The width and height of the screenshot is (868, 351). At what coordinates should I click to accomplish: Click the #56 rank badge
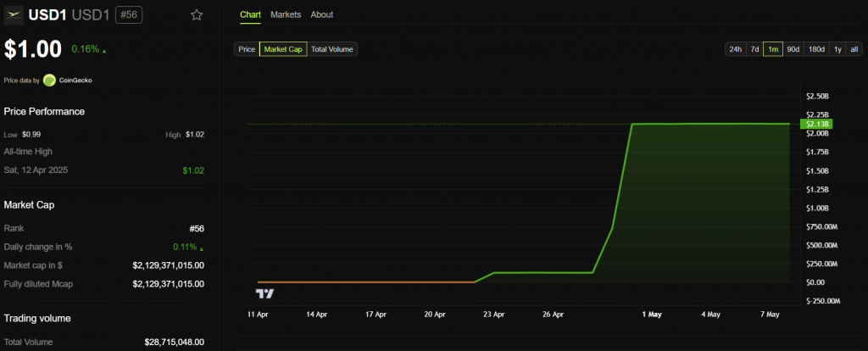129,15
